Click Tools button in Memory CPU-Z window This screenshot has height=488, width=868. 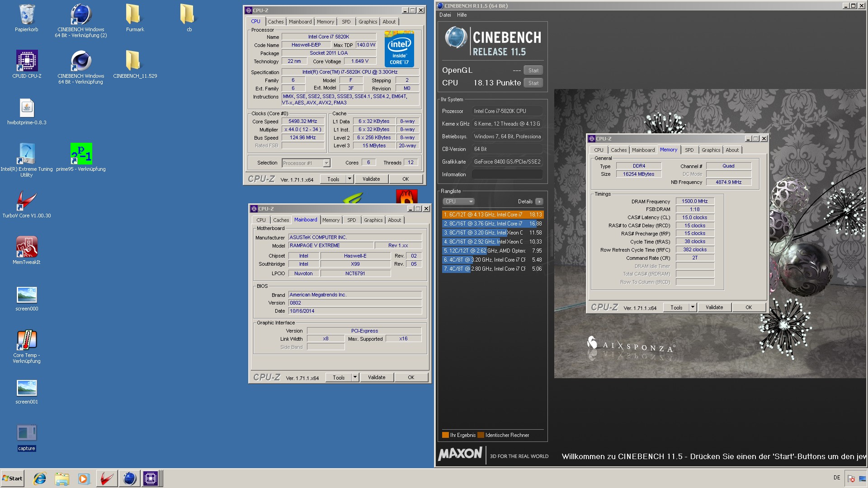[x=676, y=307]
